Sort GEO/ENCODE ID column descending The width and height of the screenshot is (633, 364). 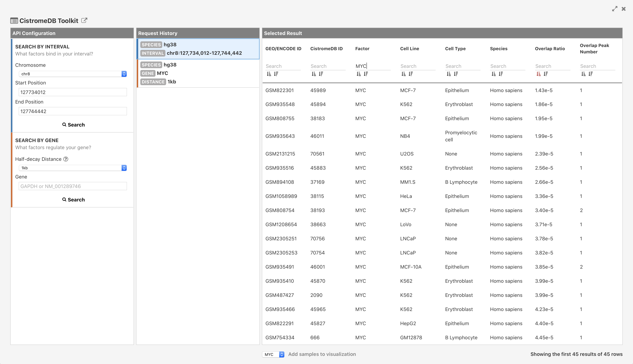276,74
